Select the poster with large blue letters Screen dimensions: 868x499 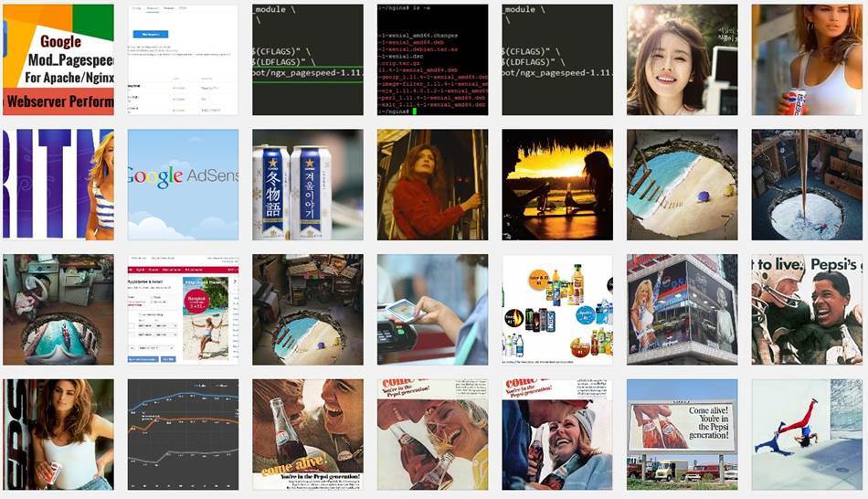click(x=58, y=184)
